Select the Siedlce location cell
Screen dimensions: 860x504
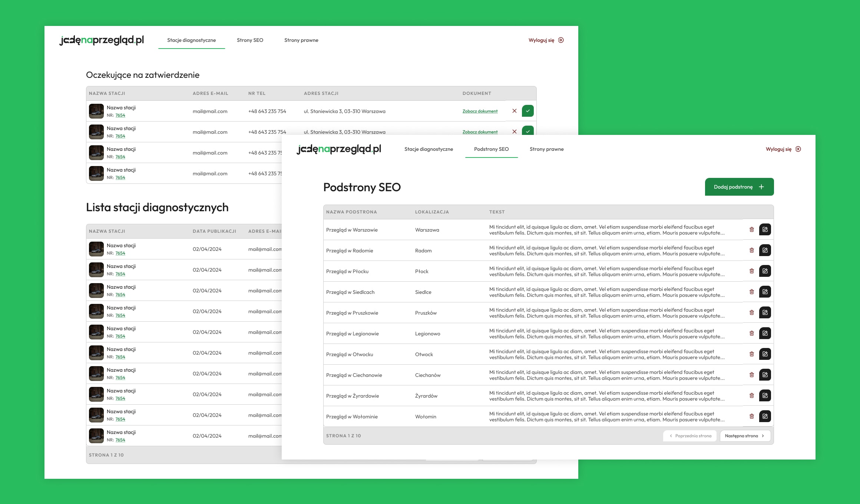423,292
